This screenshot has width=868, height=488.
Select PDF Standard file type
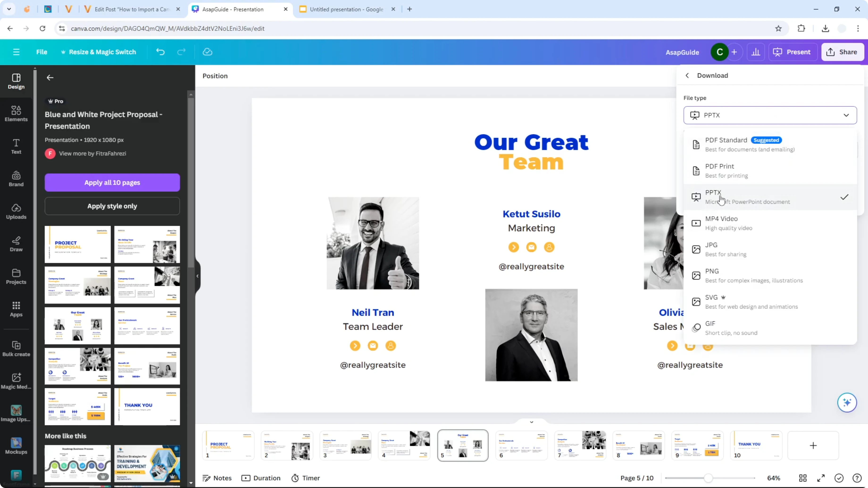[x=770, y=145]
